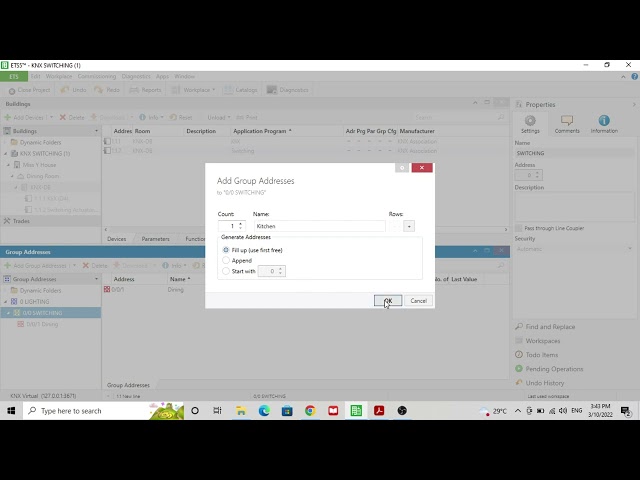Image resolution: width=640 pixels, height=480 pixels.
Task: Open the Unload dropdown
Action: pos(218,118)
